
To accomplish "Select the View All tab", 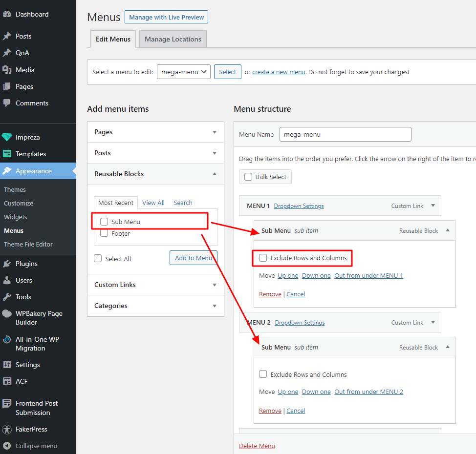I will coord(153,203).
